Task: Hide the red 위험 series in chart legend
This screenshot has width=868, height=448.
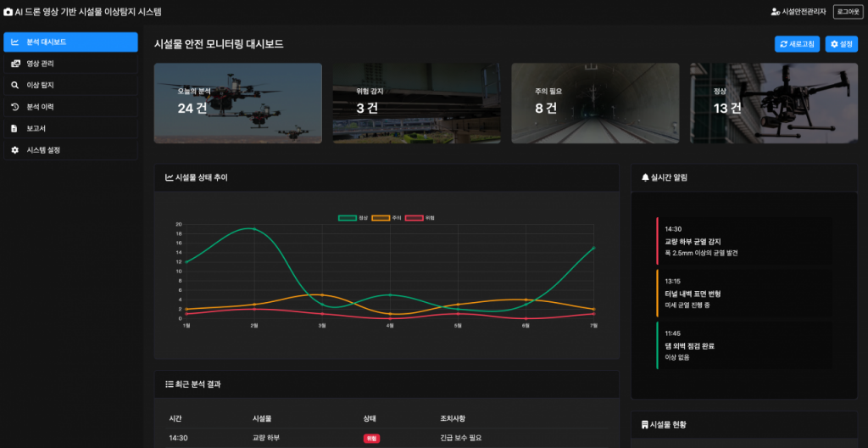Action: [x=415, y=218]
